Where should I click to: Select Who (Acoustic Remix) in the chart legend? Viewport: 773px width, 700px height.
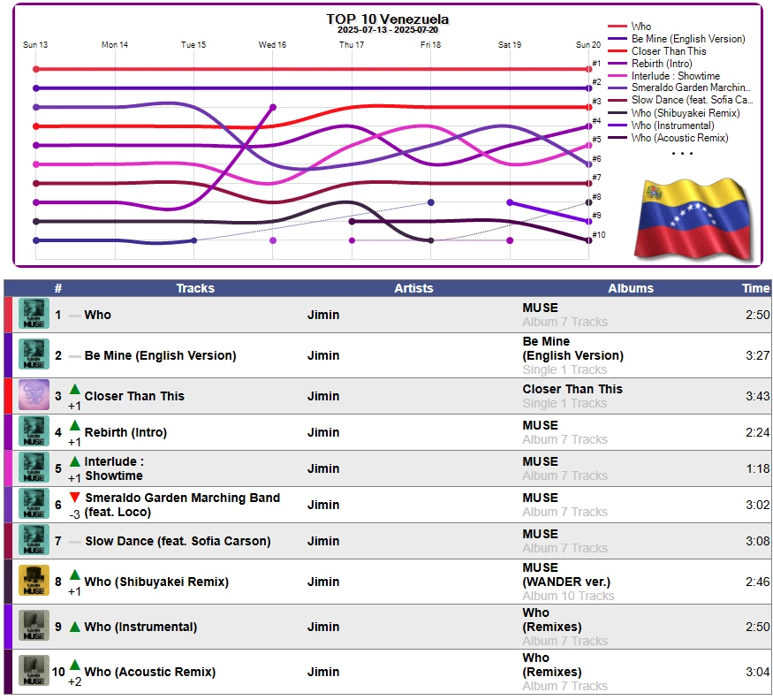[x=668, y=138]
